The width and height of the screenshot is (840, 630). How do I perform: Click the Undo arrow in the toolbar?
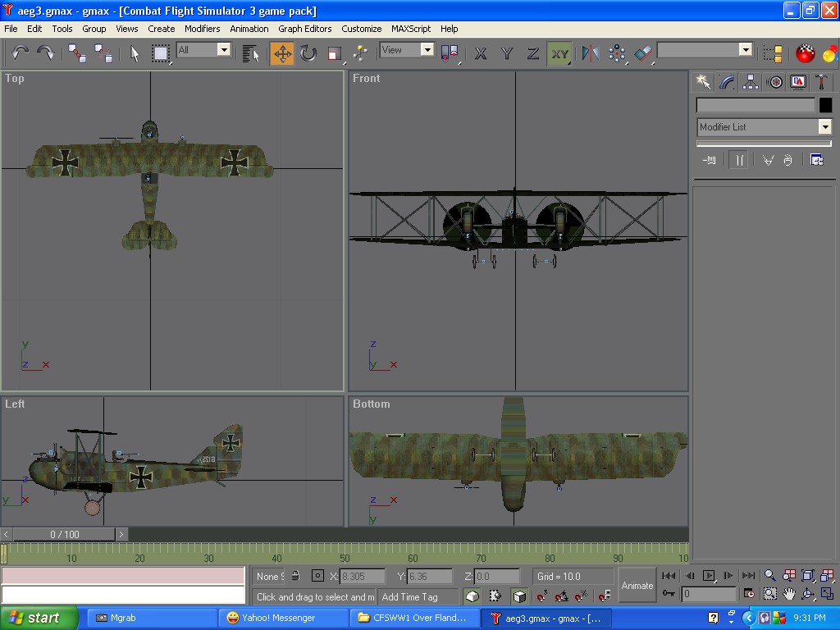pyautogui.click(x=21, y=53)
